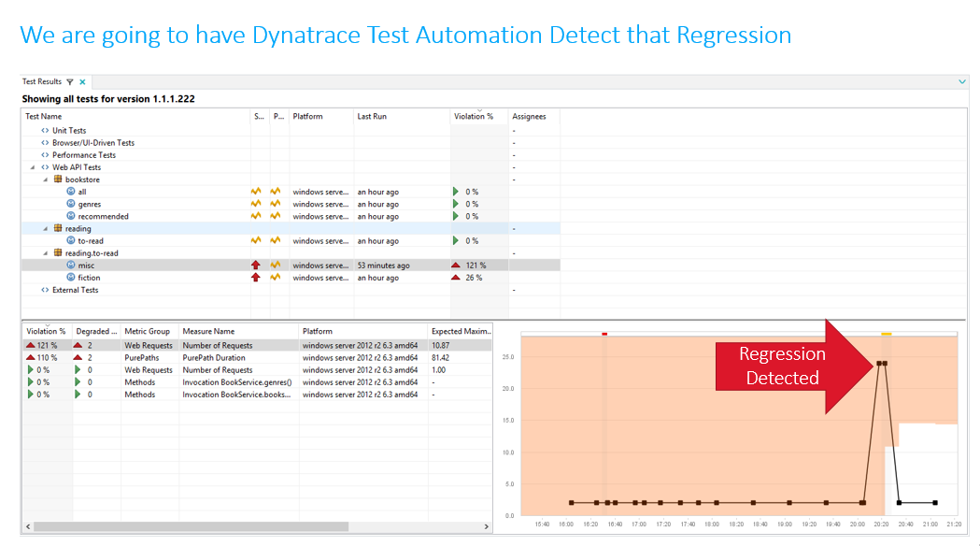The height and width of the screenshot is (546, 980).
Task: Click right arrow of measures horizontal scrollbar
Action: pos(486,526)
